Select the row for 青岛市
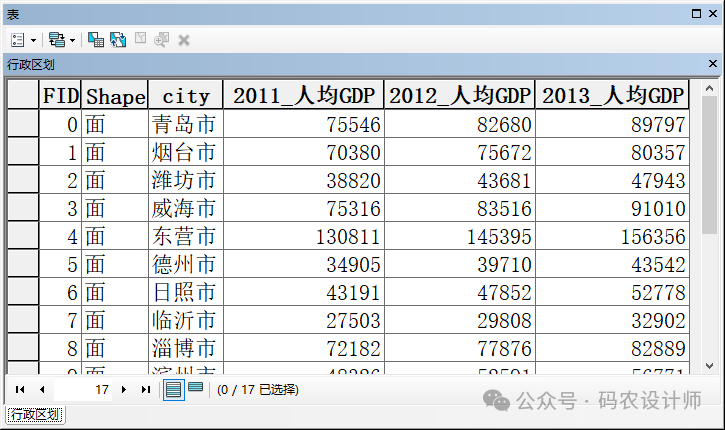Image resolution: width=725 pixels, height=430 pixels. tap(22, 124)
